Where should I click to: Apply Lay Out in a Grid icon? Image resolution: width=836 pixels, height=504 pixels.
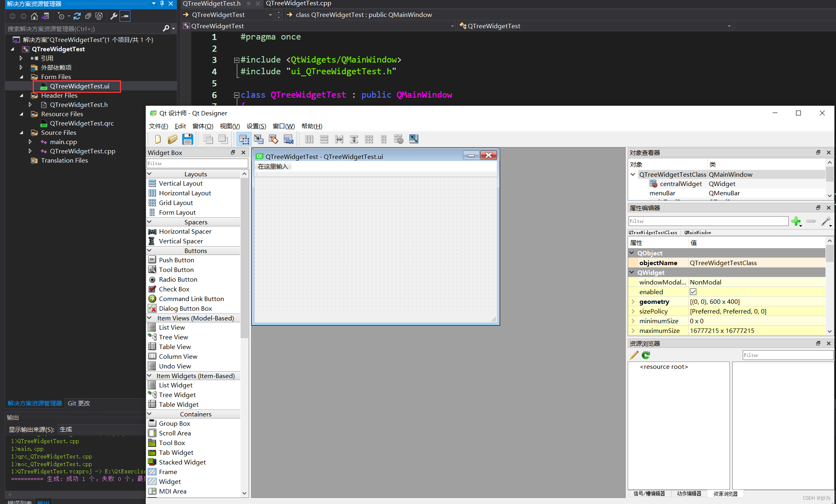pos(369,139)
